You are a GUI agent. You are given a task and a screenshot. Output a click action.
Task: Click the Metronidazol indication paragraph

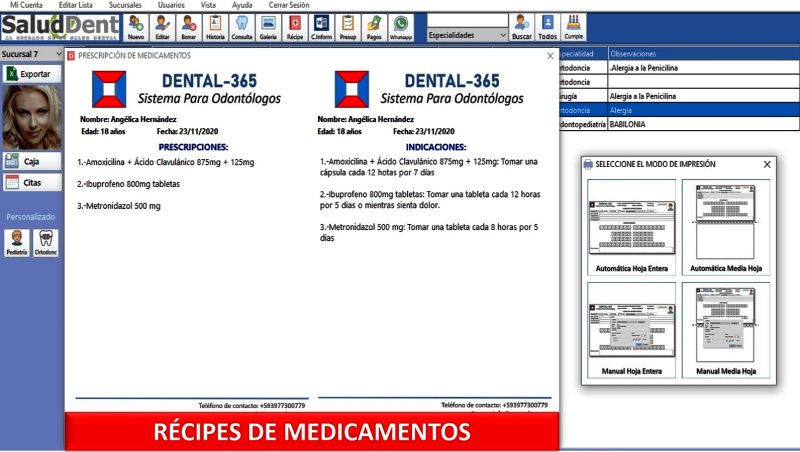429,233
